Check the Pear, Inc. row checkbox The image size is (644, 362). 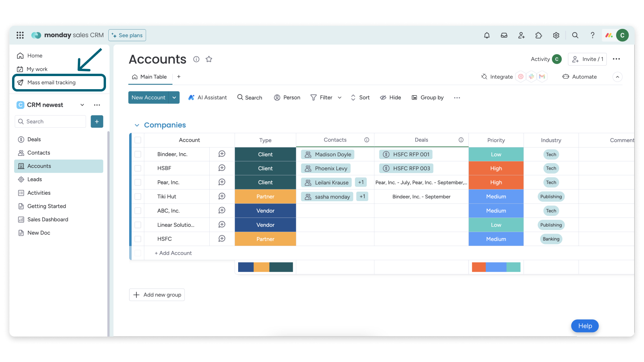pyautogui.click(x=138, y=182)
